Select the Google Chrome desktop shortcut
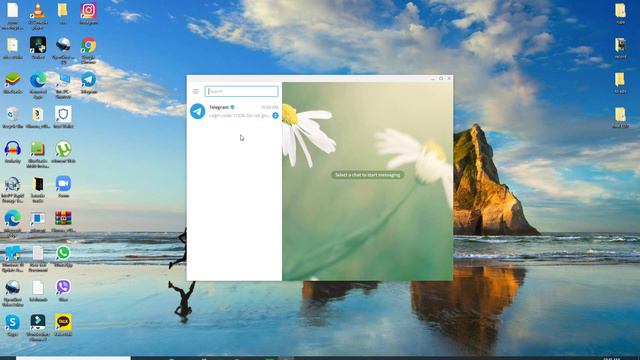 pyautogui.click(x=89, y=51)
